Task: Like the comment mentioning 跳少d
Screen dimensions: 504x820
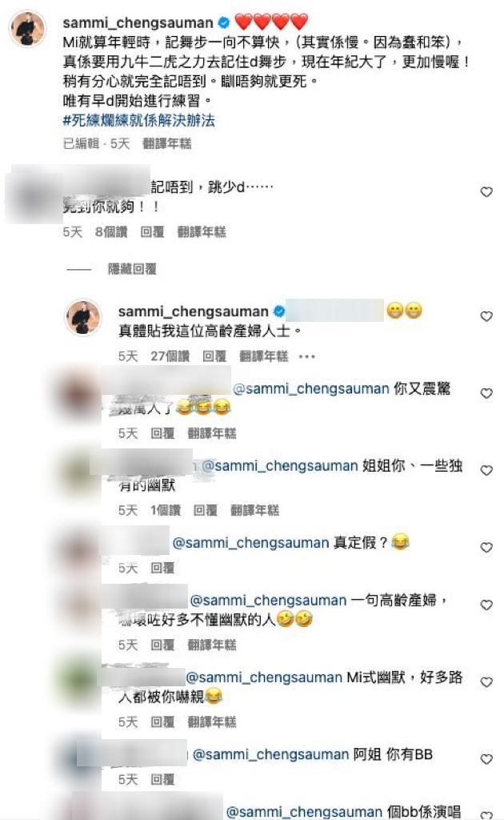Action: pos(486,192)
